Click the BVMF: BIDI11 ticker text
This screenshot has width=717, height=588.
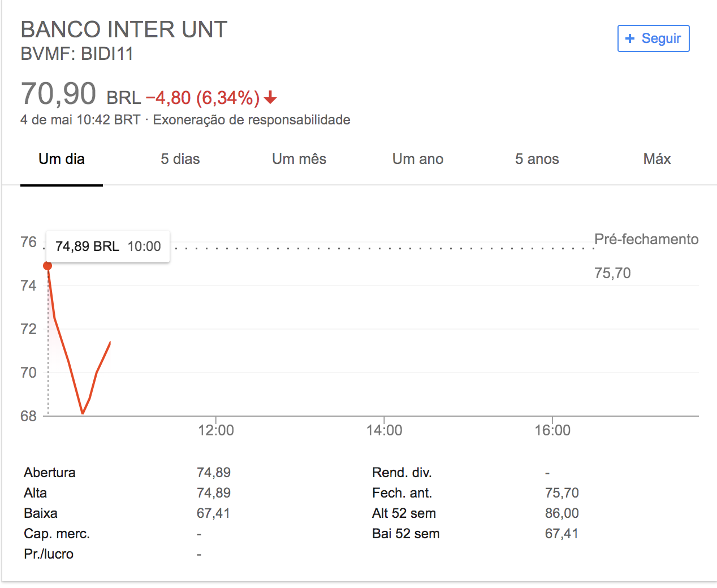77,54
